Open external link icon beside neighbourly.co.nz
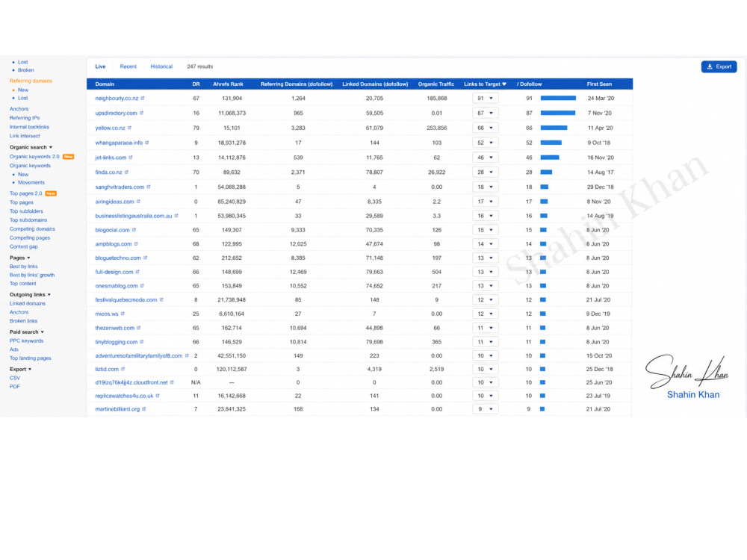The width and height of the screenshot is (747, 560). pyautogui.click(x=143, y=98)
